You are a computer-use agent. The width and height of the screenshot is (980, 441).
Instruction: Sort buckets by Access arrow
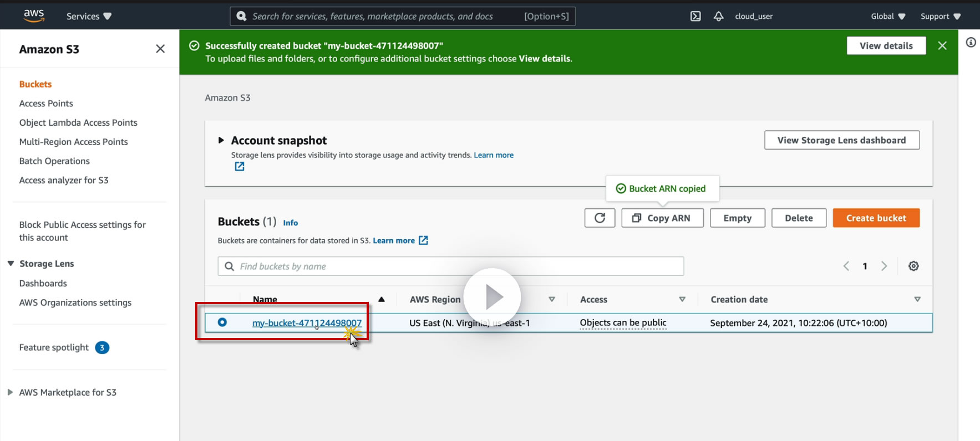pos(682,299)
